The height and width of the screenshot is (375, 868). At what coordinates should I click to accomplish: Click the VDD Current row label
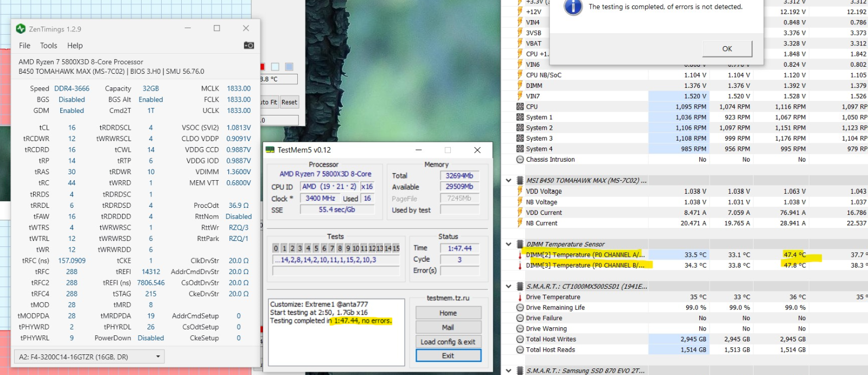[x=544, y=213]
